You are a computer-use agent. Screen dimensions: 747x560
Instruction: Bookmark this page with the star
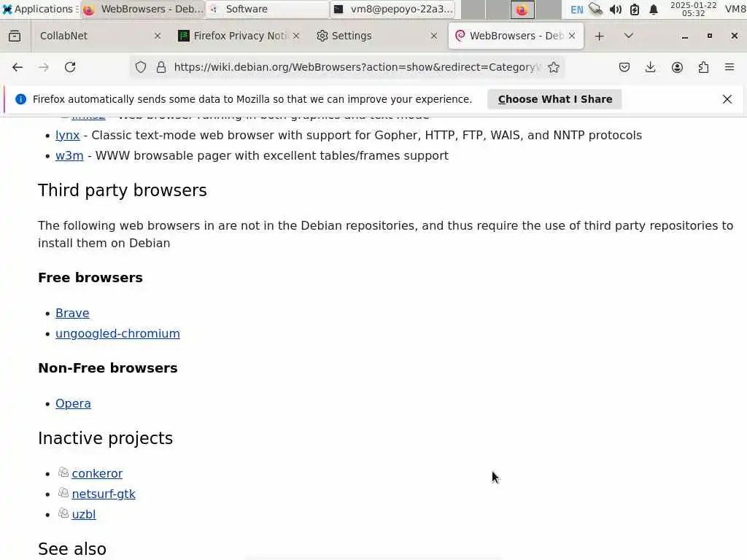(553, 67)
